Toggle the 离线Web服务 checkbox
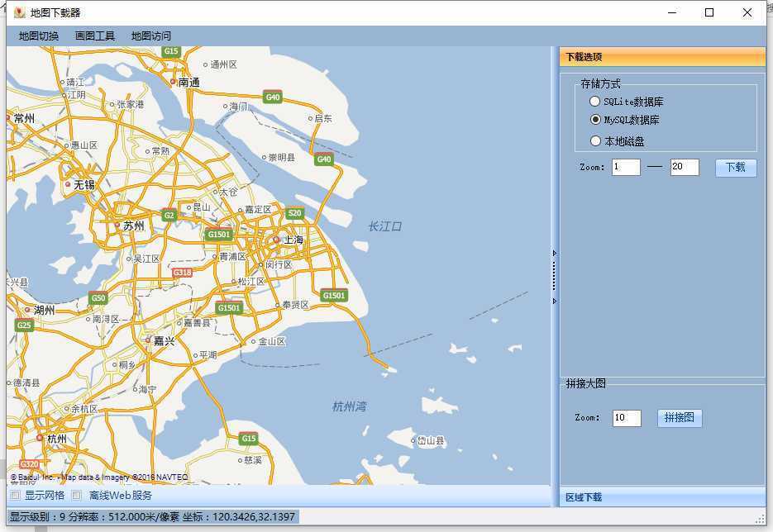 pos(76,495)
